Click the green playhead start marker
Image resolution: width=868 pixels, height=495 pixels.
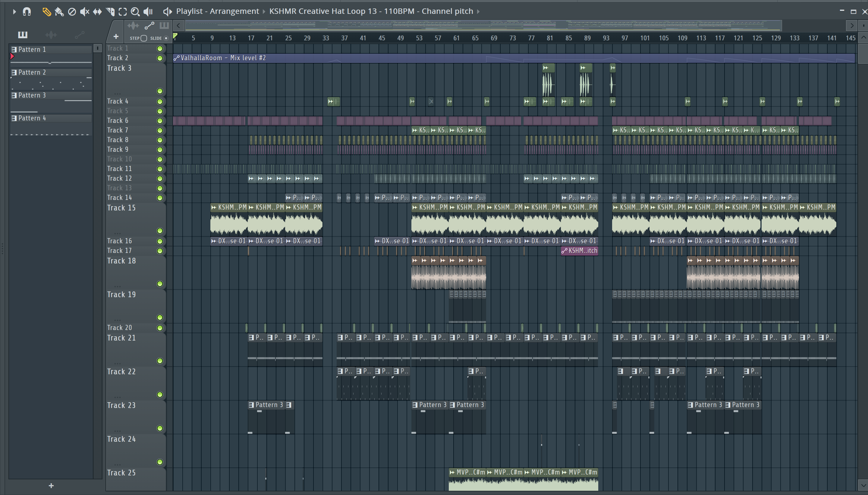click(175, 36)
